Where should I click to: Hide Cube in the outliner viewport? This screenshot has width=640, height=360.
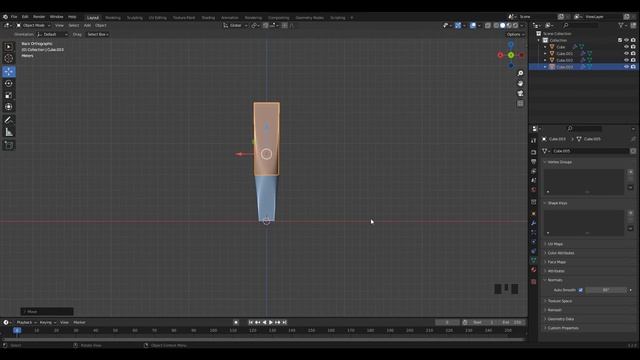pos(626,47)
